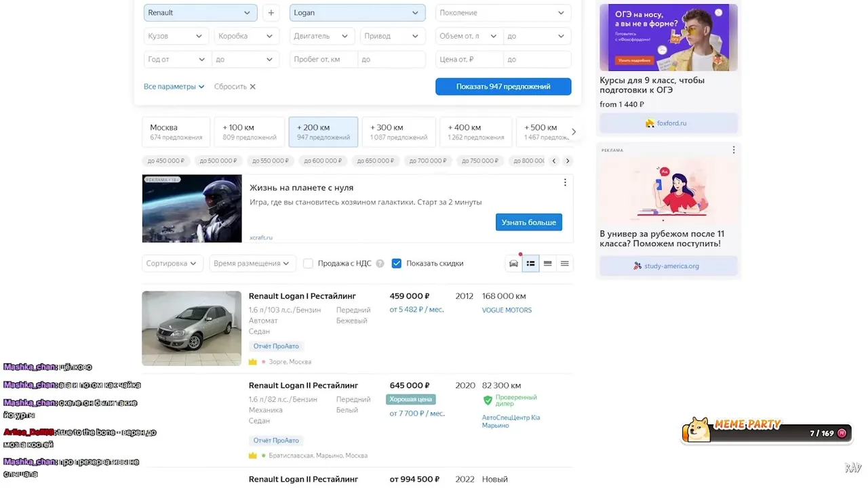
Task: Switch to car-card view icon
Action: [514, 264]
